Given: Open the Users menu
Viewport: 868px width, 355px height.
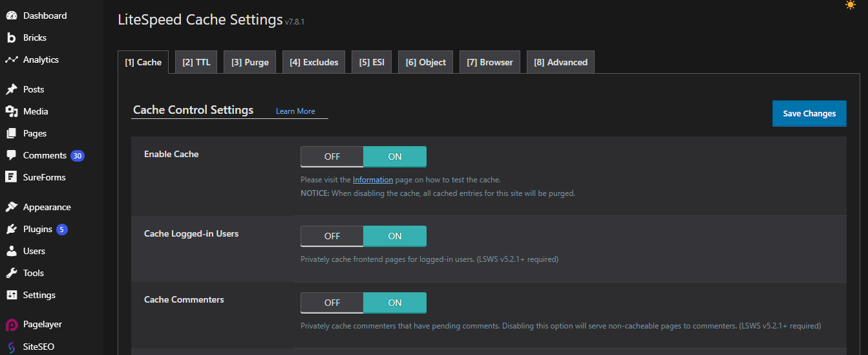Looking at the screenshot, I should click(x=34, y=251).
